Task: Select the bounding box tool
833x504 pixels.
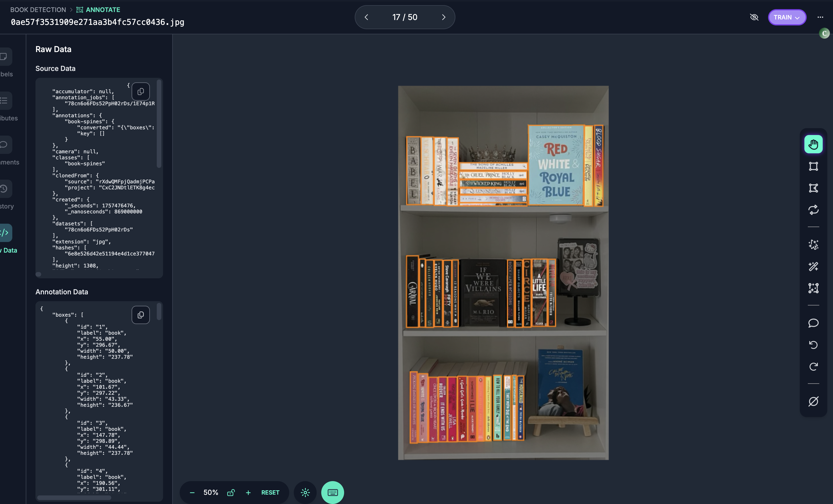Action: (813, 166)
